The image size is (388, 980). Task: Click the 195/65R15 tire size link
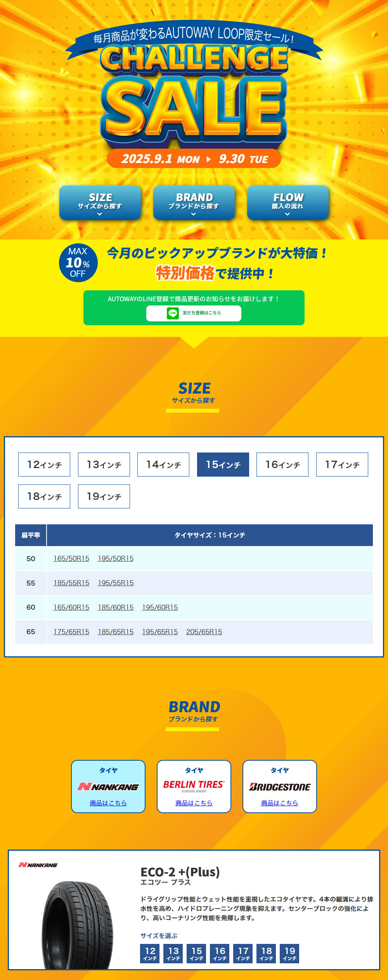tap(160, 632)
